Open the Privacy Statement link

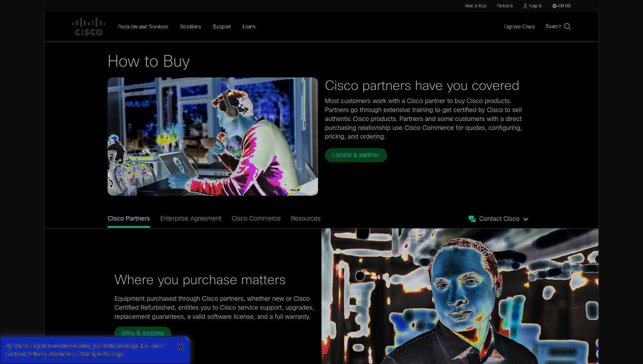(x=52, y=354)
